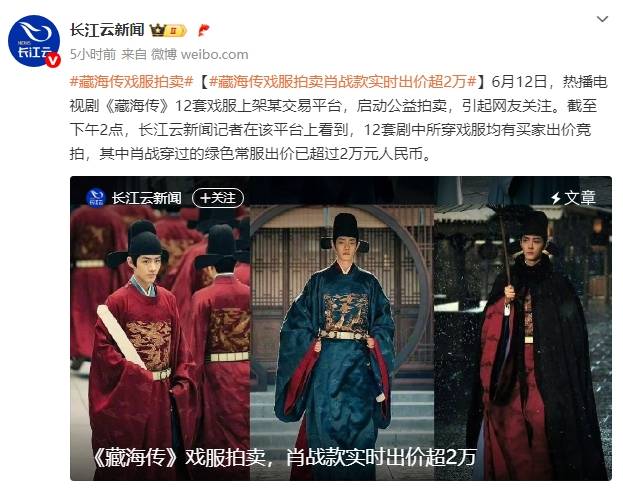Click the post body text paragraph
This screenshot has height=491, width=623.
click(x=339, y=118)
